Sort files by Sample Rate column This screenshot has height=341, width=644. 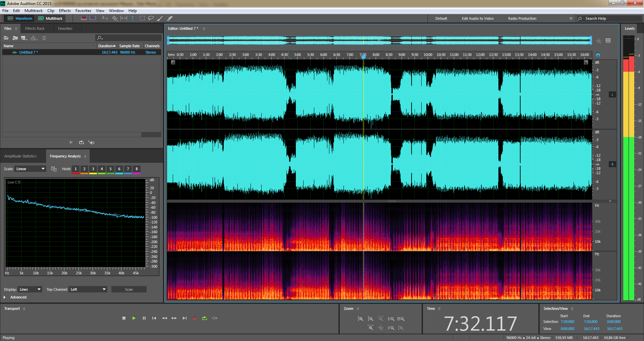click(129, 46)
